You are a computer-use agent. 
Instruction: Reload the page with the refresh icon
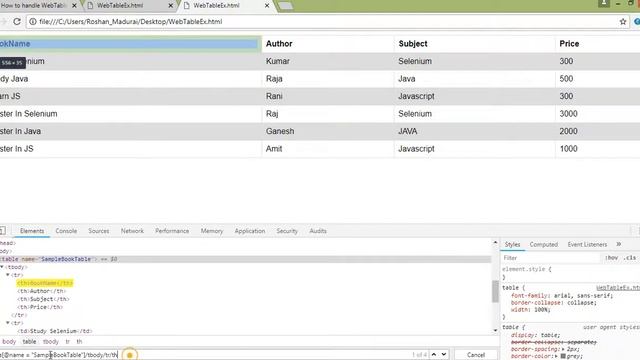(x=17, y=22)
